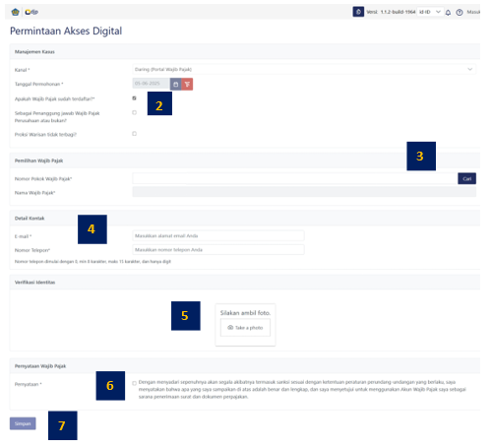
Task: Click the Masuk menu item
Action: (x=473, y=12)
